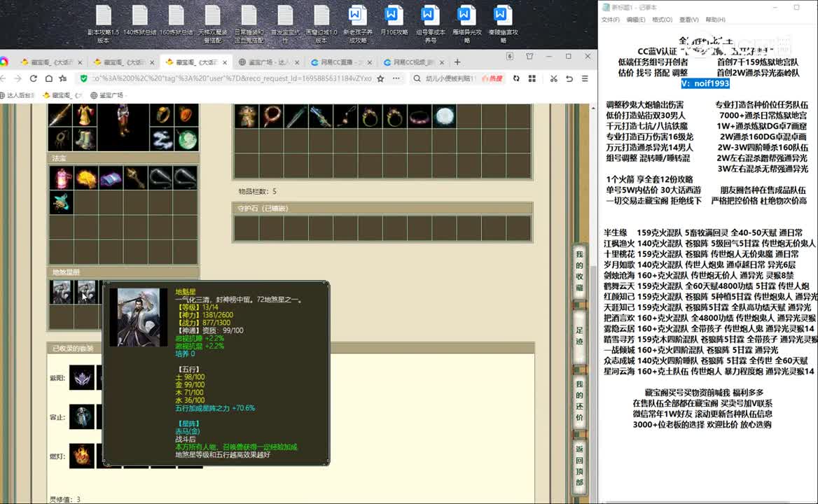Click 我的收藏 side button

pos(580,272)
